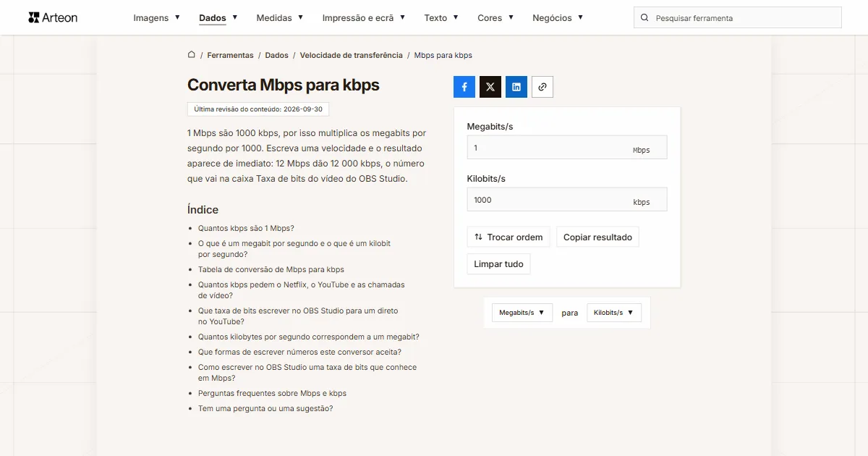868x456 pixels.
Task: Open the Texto menu
Action: point(442,17)
